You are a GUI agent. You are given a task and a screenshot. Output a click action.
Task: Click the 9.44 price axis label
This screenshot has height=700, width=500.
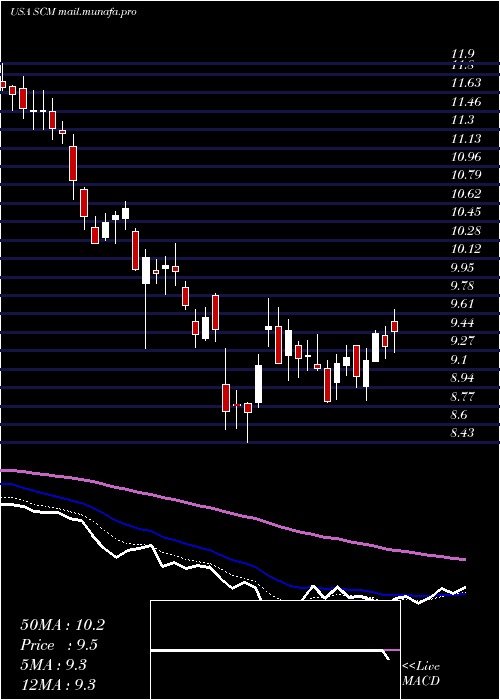(463, 323)
